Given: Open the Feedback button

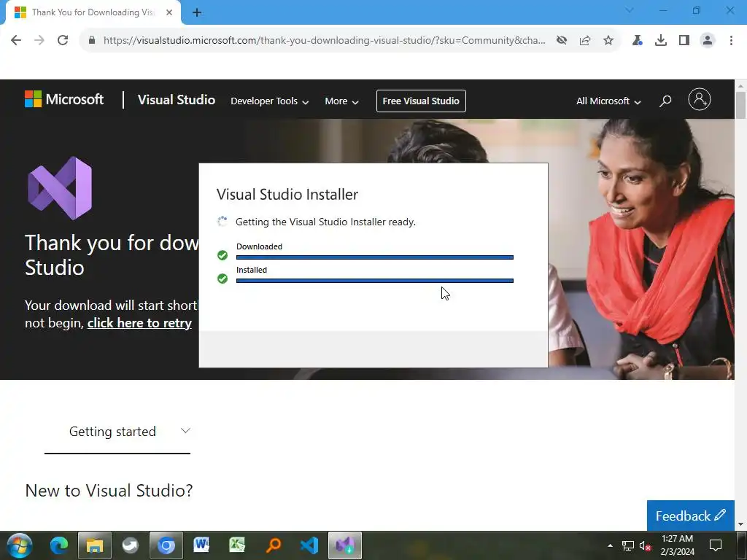Looking at the screenshot, I should click(690, 516).
